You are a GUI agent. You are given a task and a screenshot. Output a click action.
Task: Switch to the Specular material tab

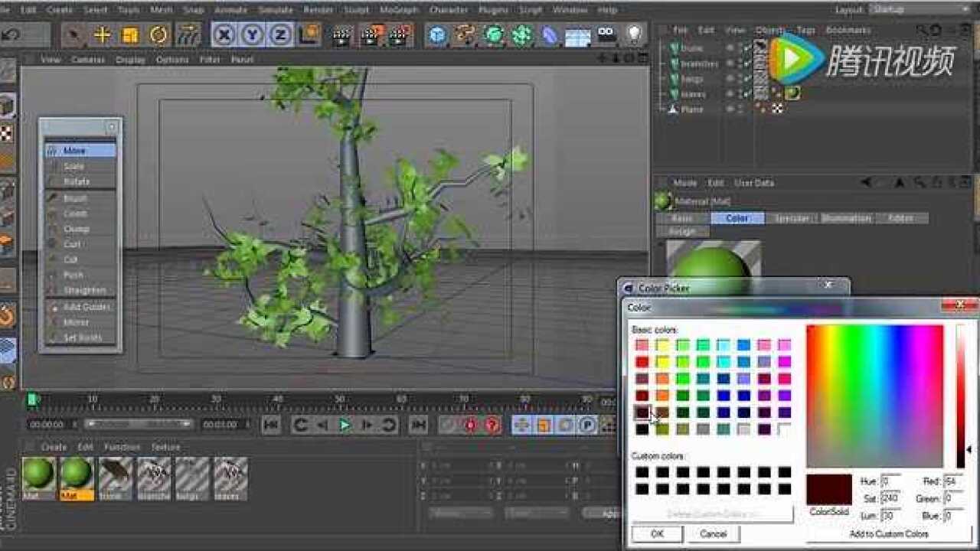tap(792, 219)
